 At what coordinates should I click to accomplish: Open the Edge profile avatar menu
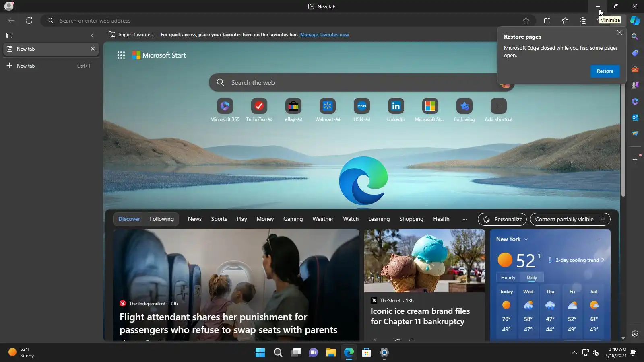coord(9,6)
